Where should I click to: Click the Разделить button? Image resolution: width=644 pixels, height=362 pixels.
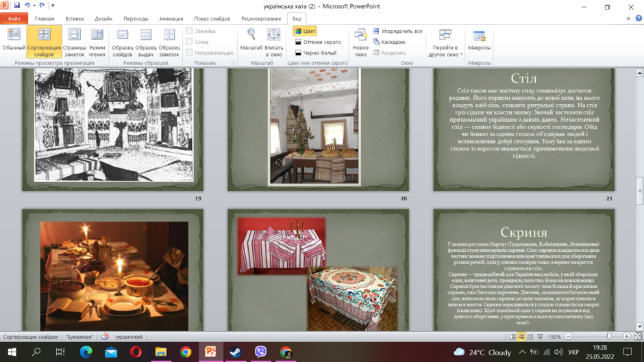389,53
